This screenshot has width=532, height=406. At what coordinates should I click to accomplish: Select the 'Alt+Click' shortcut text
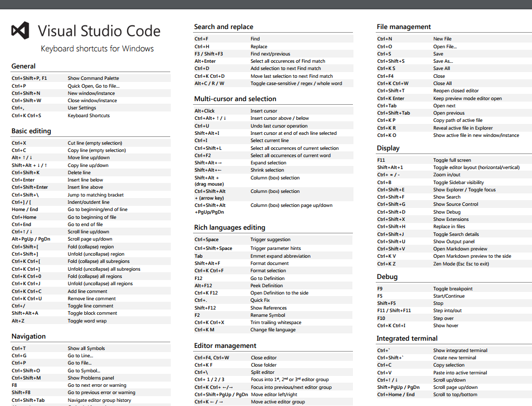coord(204,111)
